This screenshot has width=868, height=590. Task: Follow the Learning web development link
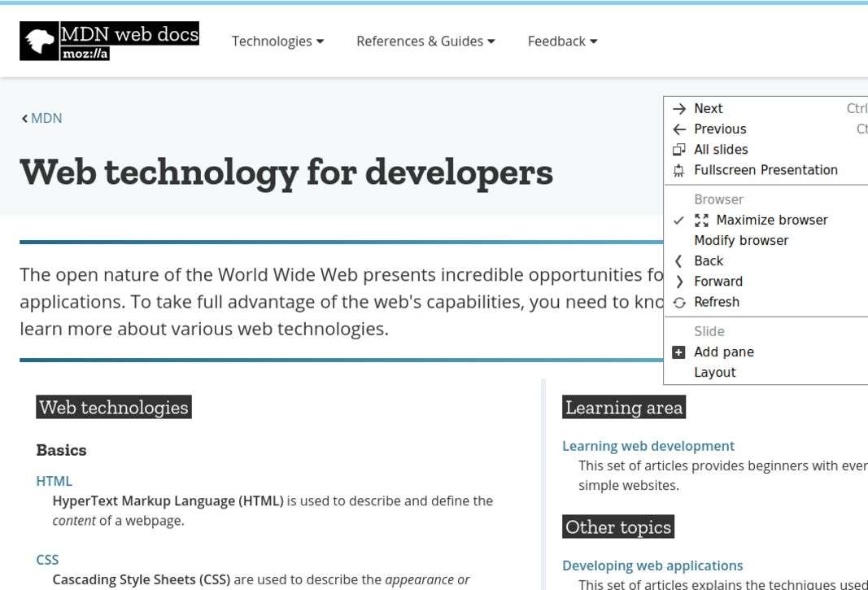pyautogui.click(x=648, y=446)
